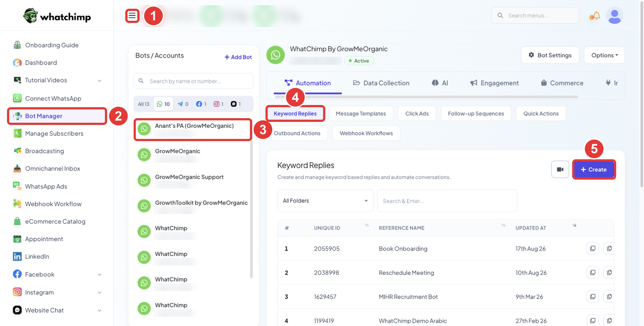Copy icon in Book Onboarding row

tap(593, 249)
